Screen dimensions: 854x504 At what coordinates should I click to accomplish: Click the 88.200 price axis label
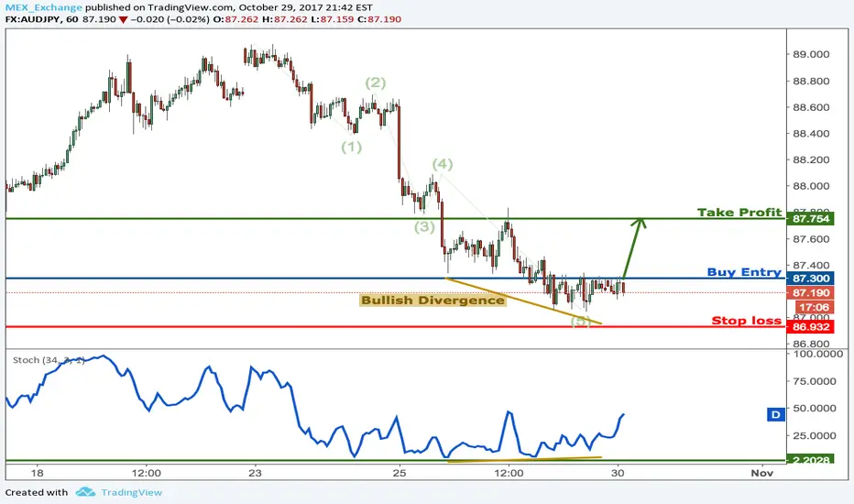[811, 160]
